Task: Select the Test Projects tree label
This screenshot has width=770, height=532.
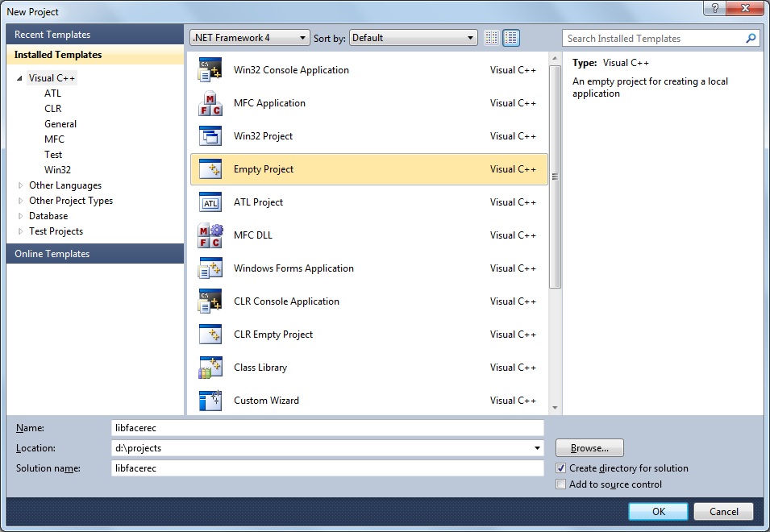Action: [56, 231]
